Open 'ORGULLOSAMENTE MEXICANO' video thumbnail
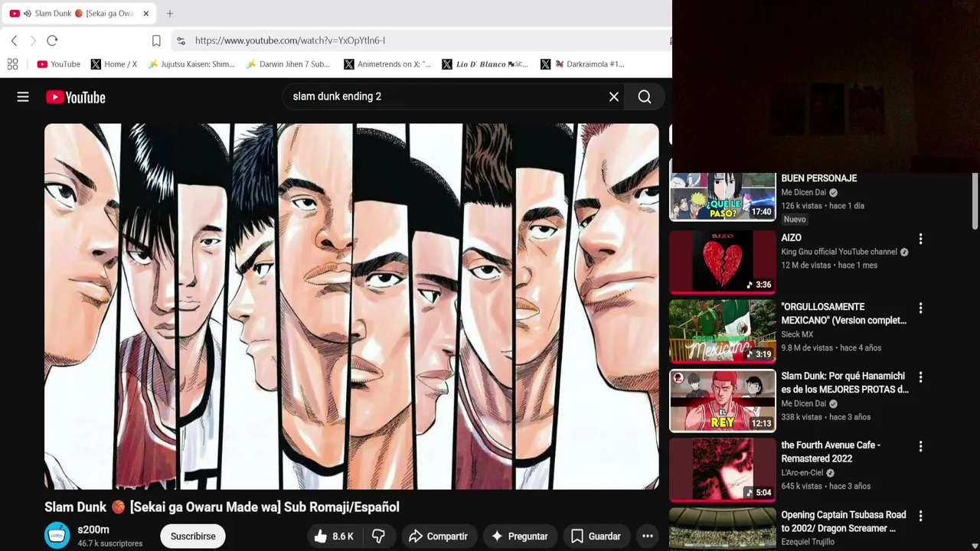 723,331
